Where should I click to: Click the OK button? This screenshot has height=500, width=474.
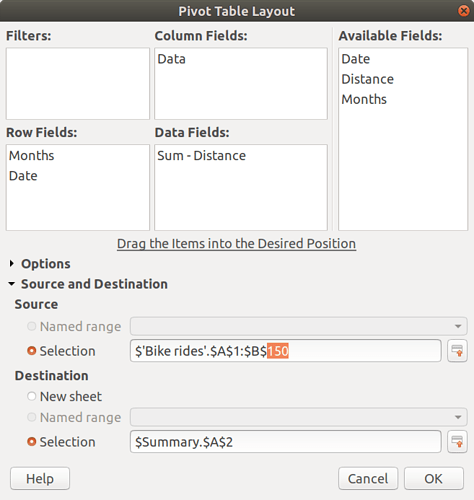coord(434,479)
